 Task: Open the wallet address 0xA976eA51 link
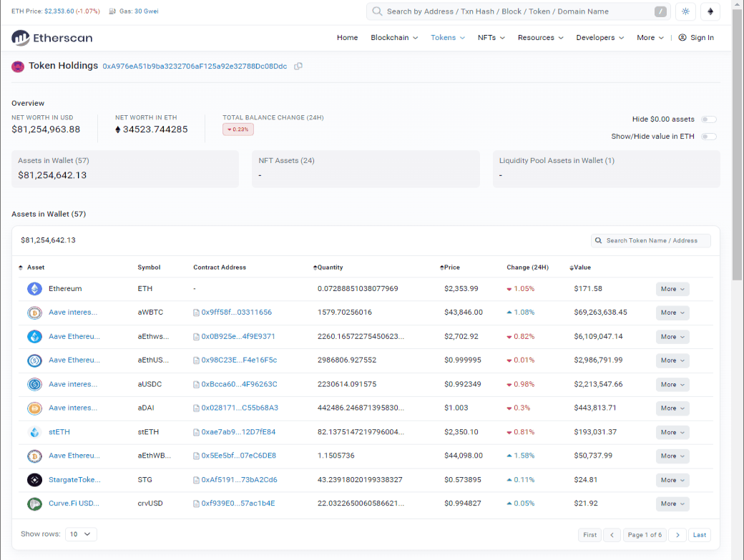pos(195,67)
